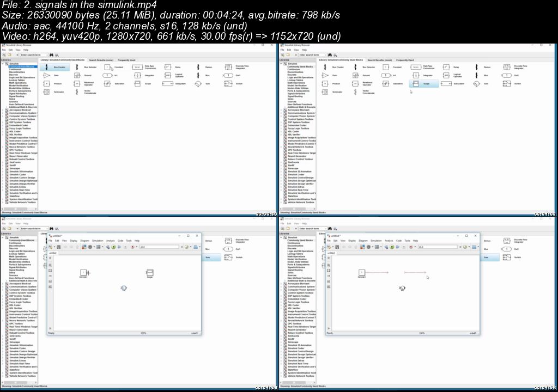Open new-model dropdown arrow in bottom-left model toolbar
The height and width of the screenshot is (392, 558).
point(54,247)
